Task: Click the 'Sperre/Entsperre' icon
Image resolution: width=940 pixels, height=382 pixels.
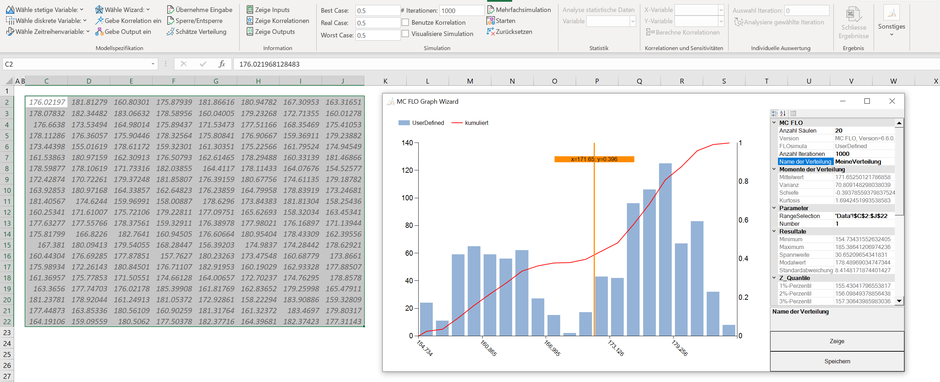Action: 170,20
